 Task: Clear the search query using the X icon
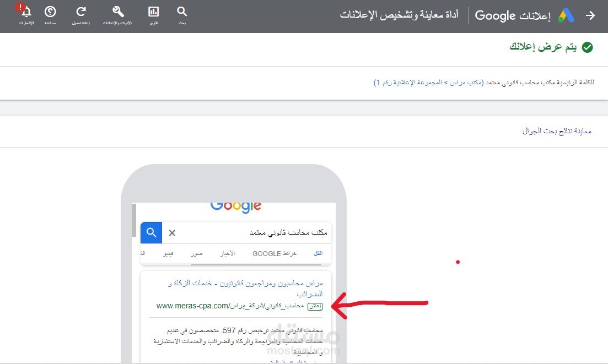click(171, 232)
